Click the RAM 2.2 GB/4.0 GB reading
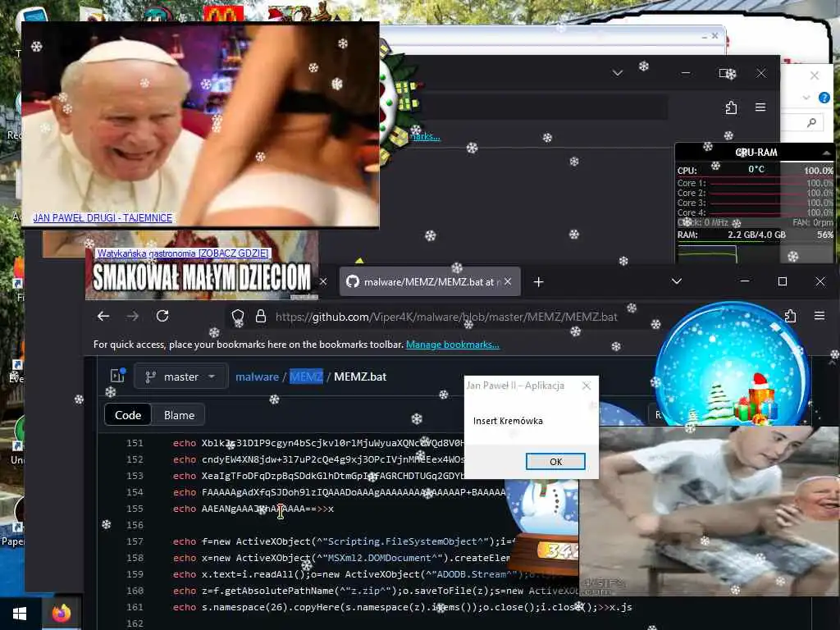Image resolution: width=840 pixels, height=630 pixels. click(x=756, y=235)
